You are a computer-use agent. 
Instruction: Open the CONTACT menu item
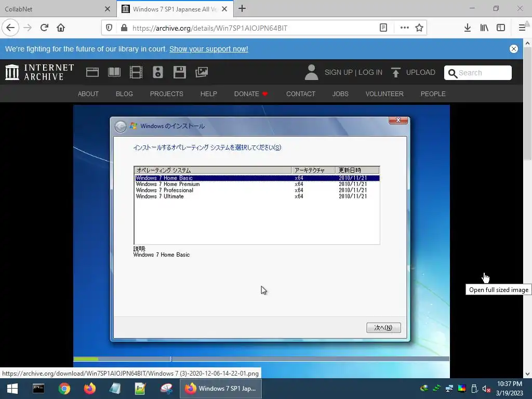coord(301,94)
